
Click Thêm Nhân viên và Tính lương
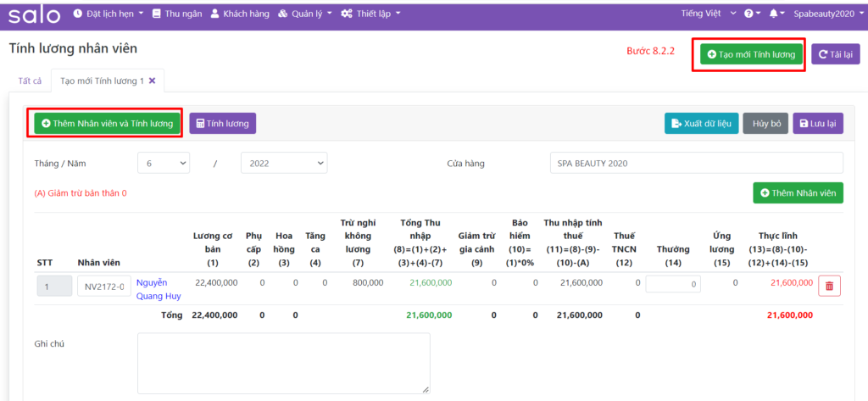(107, 124)
